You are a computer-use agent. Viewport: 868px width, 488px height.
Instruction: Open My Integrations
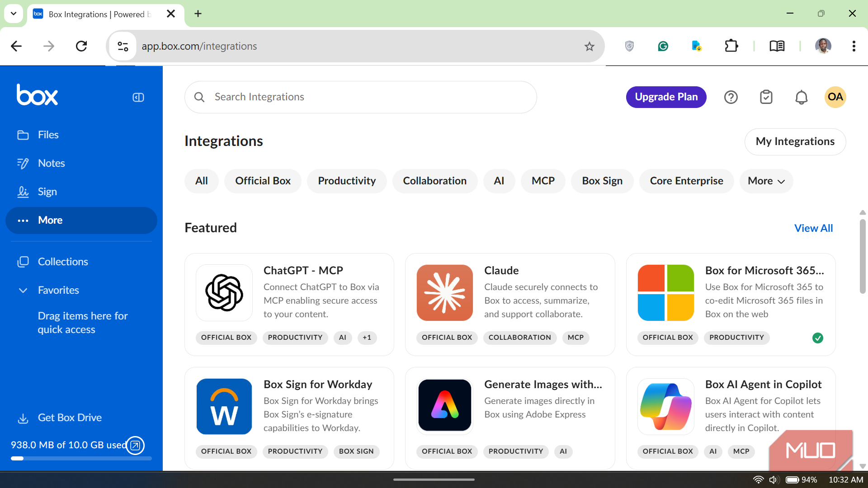(795, 141)
